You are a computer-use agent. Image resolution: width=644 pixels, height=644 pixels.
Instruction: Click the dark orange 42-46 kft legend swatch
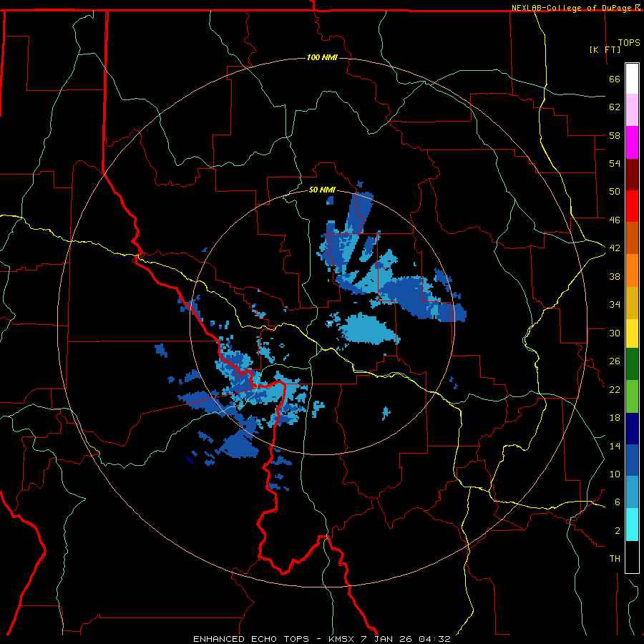click(632, 238)
